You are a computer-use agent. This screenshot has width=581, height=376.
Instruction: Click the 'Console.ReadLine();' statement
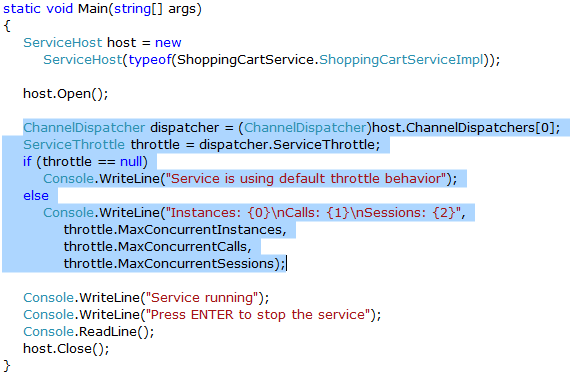click(x=89, y=332)
